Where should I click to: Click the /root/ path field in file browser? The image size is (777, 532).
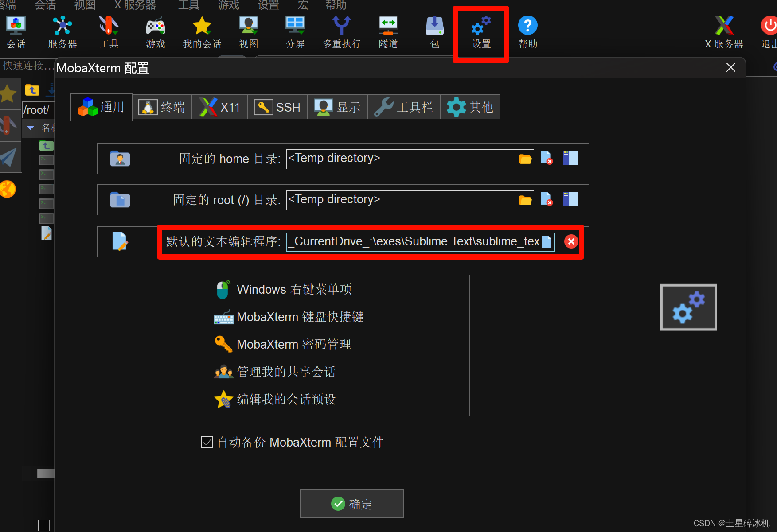point(38,110)
